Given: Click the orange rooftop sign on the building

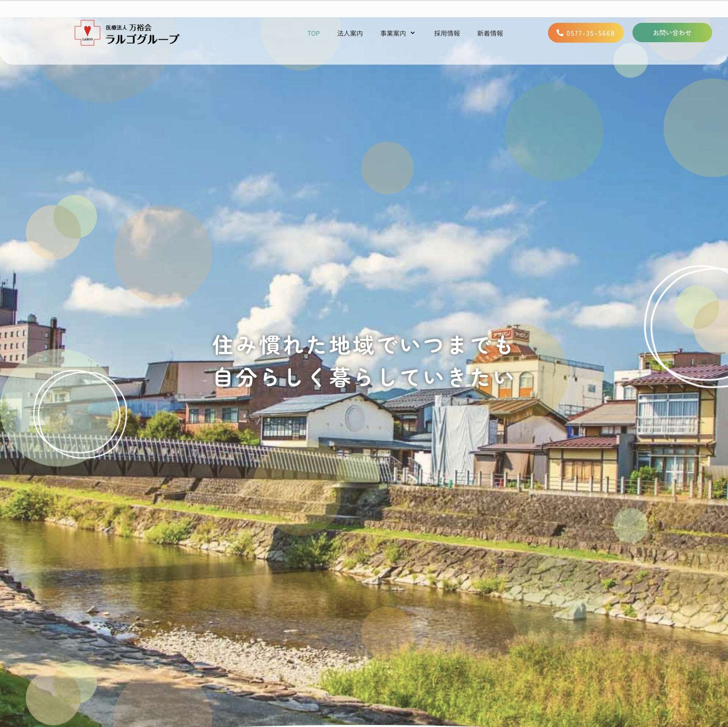Looking at the screenshot, I should (511, 334).
